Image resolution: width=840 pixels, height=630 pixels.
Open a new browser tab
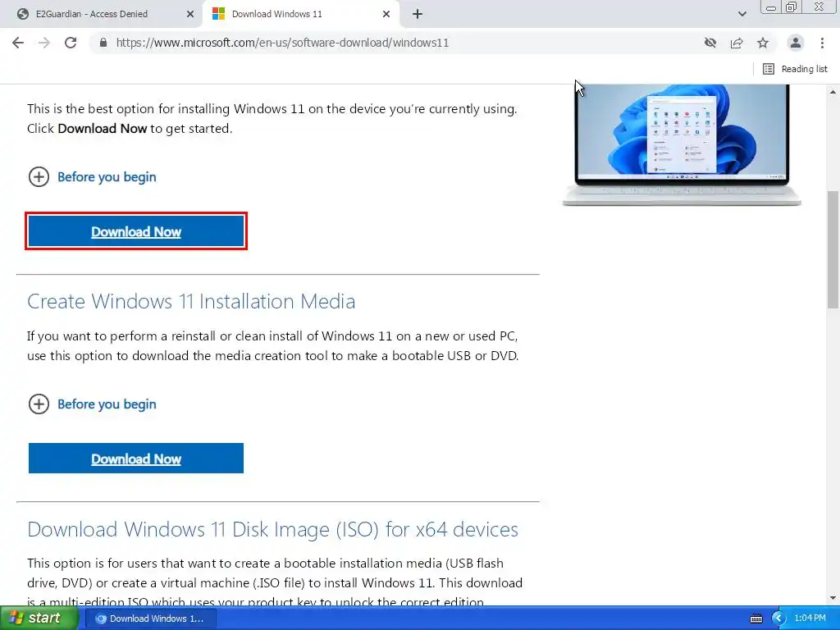[418, 14]
